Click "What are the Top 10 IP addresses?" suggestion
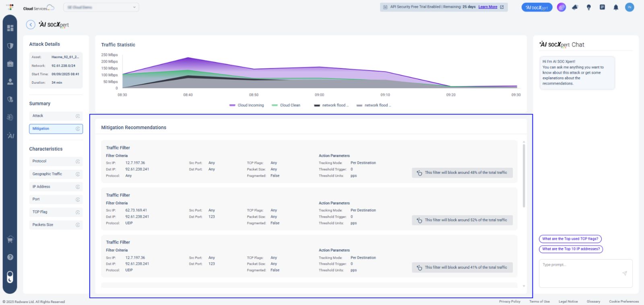 570,249
